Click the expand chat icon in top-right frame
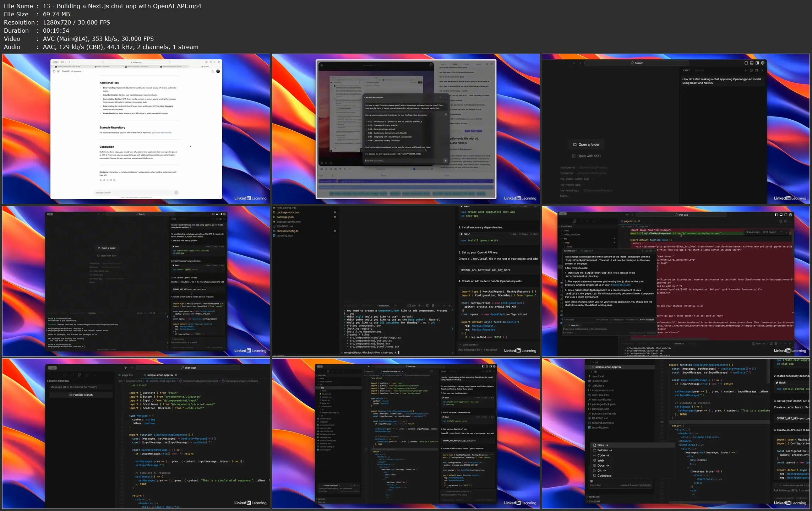812x511 pixels. tap(757, 70)
